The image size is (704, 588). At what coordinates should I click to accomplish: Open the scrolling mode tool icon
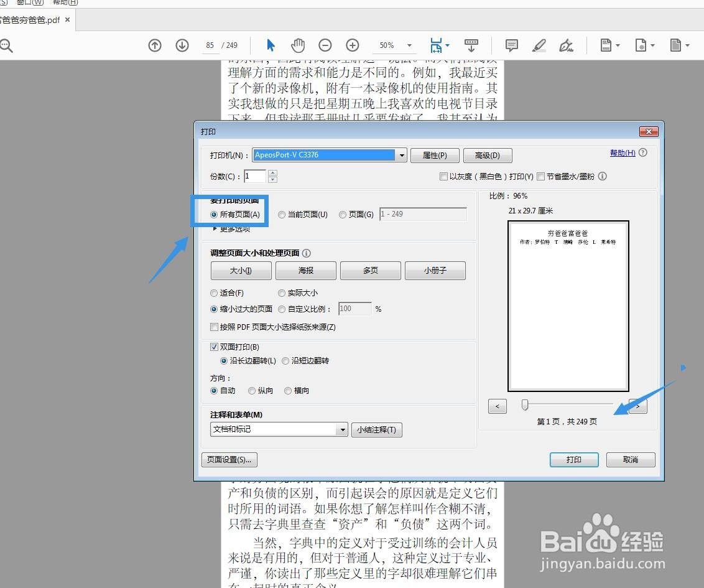click(471, 45)
